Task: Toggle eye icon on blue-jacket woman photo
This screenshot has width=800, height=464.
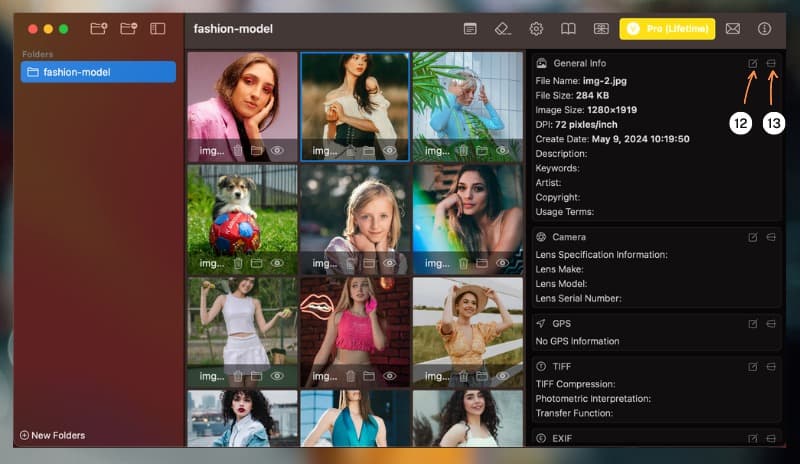Action: pos(503,151)
